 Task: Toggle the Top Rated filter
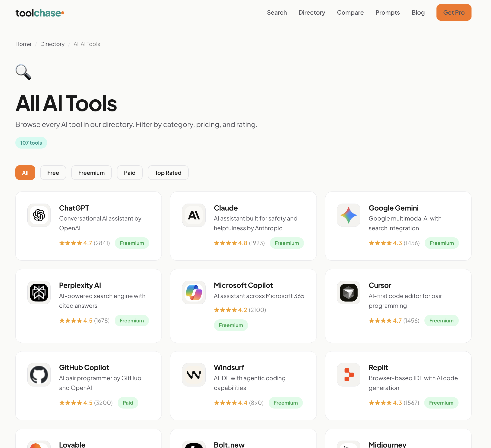pyautogui.click(x=168, y=172)
